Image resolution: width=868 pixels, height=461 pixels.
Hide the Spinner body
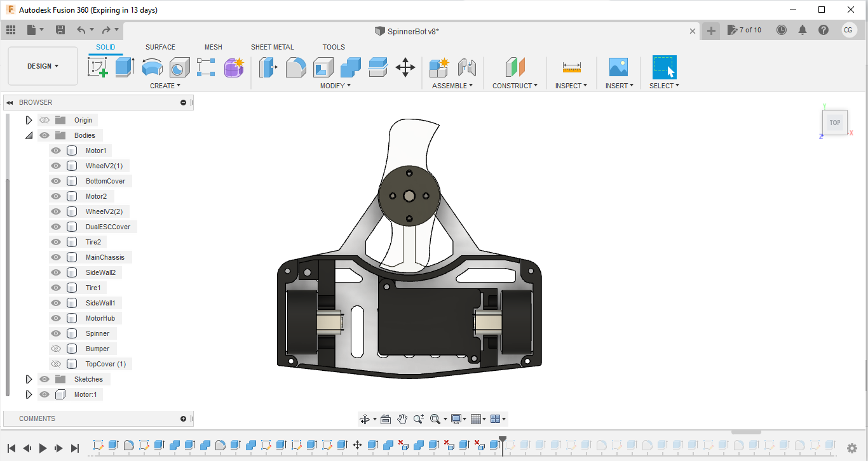(56, 333)
